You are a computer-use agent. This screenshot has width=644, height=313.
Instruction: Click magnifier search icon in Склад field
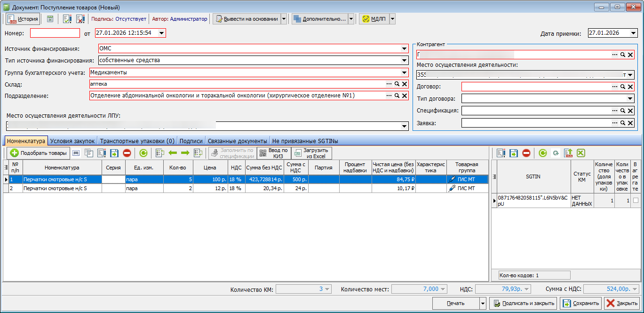(397, 84)
